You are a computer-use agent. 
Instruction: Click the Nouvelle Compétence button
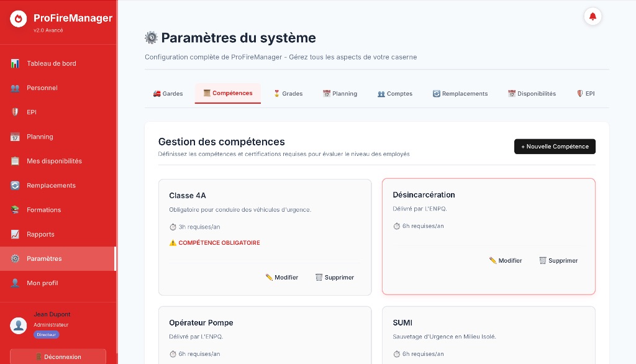point(555,146)
